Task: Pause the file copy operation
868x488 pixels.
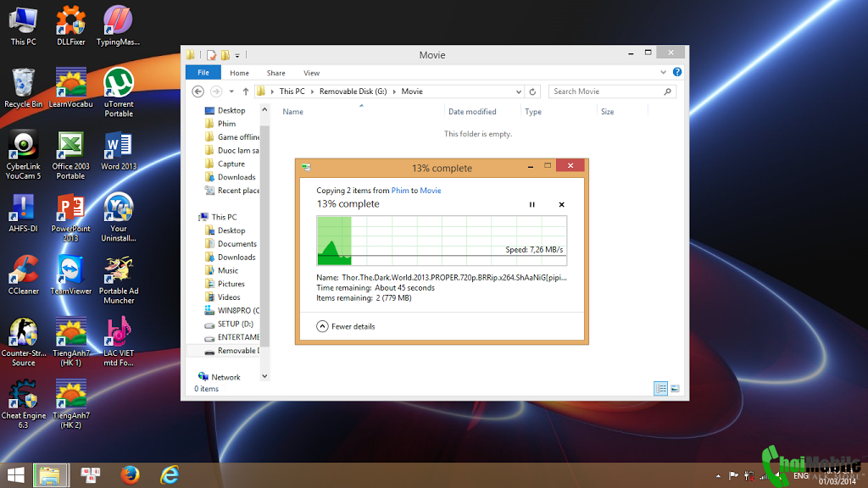Action: (532, 204)
